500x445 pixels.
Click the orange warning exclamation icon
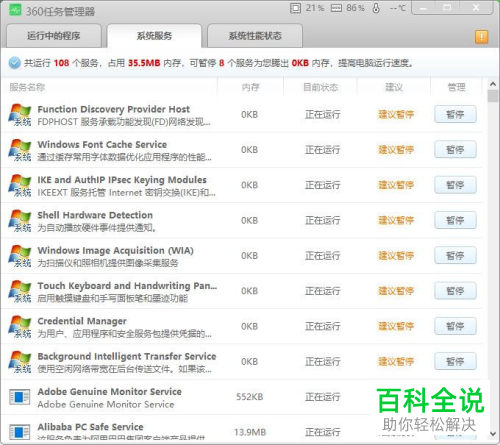tap(481, 37)
